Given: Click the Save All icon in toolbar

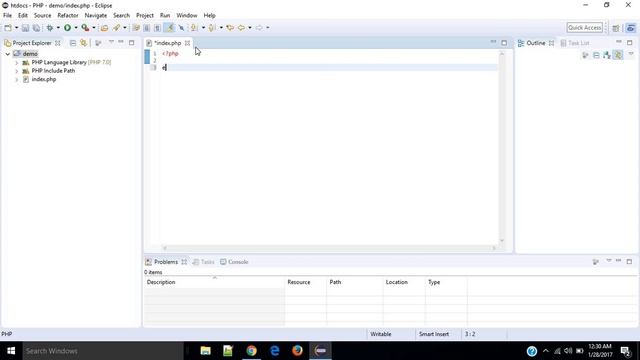Looking at the screenshot, I should [x=36, y=28].
